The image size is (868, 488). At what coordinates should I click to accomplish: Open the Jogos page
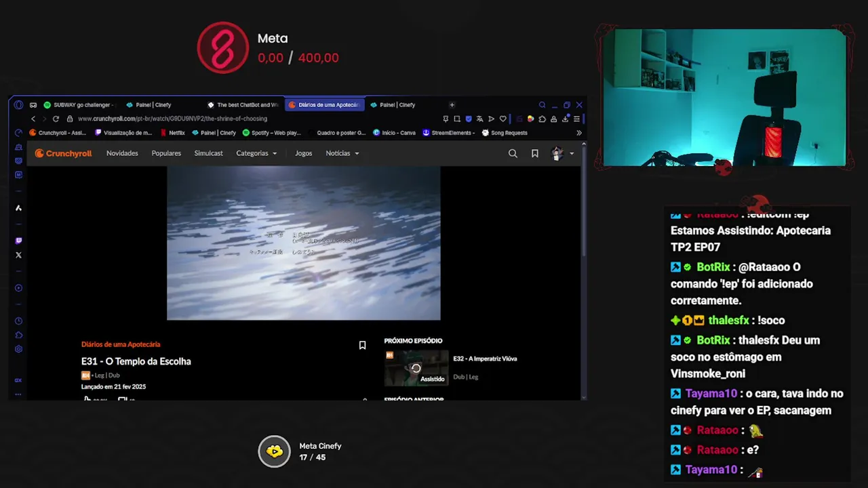pos(303,153)
